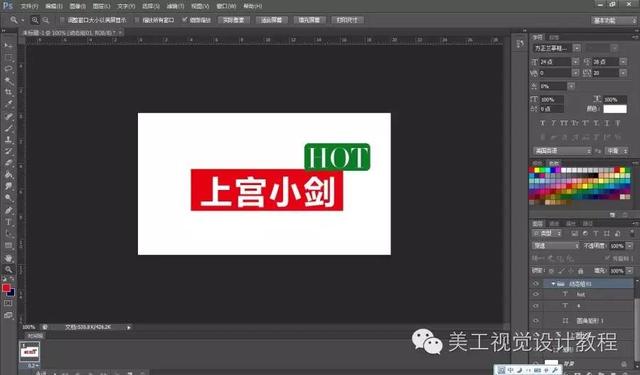Open language dropdown 美国英语

[x=562, y=151]
